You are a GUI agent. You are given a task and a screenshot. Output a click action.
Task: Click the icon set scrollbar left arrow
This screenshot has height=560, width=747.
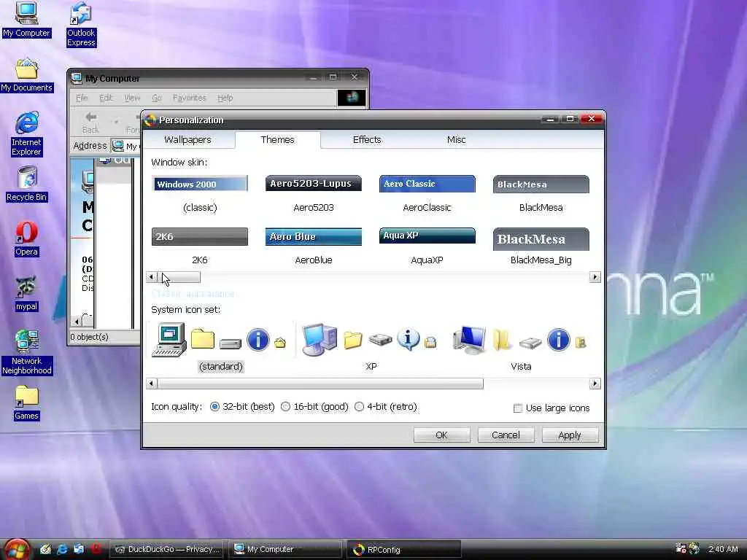152,384
